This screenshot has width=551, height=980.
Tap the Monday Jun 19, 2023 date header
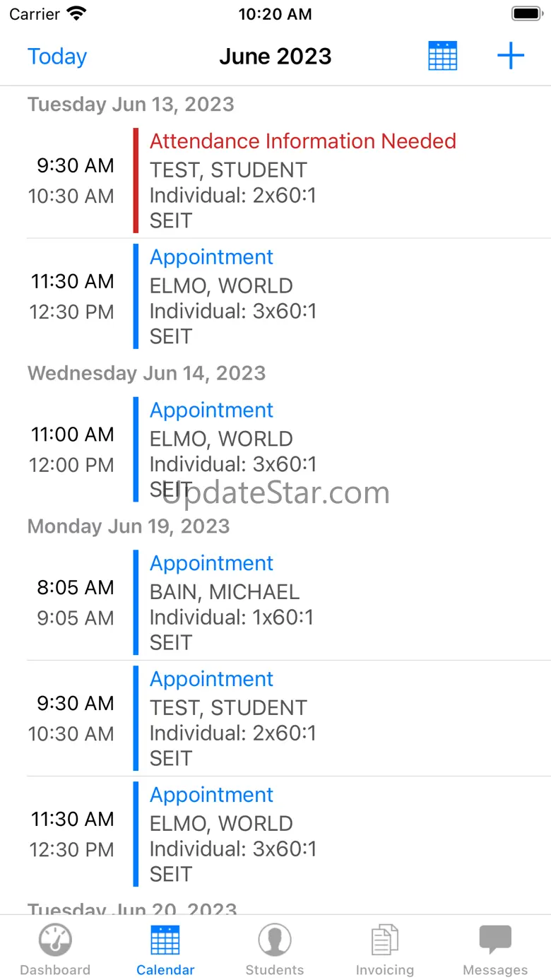129,526
